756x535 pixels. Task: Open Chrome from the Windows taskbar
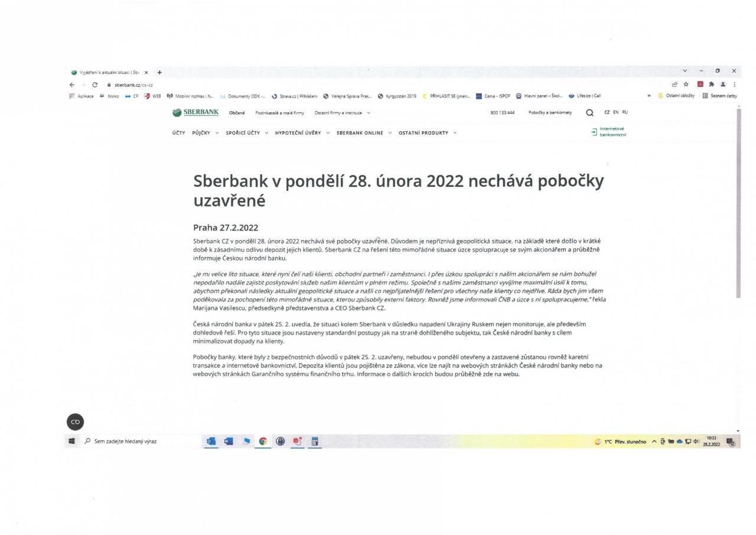tap(263, 441)
